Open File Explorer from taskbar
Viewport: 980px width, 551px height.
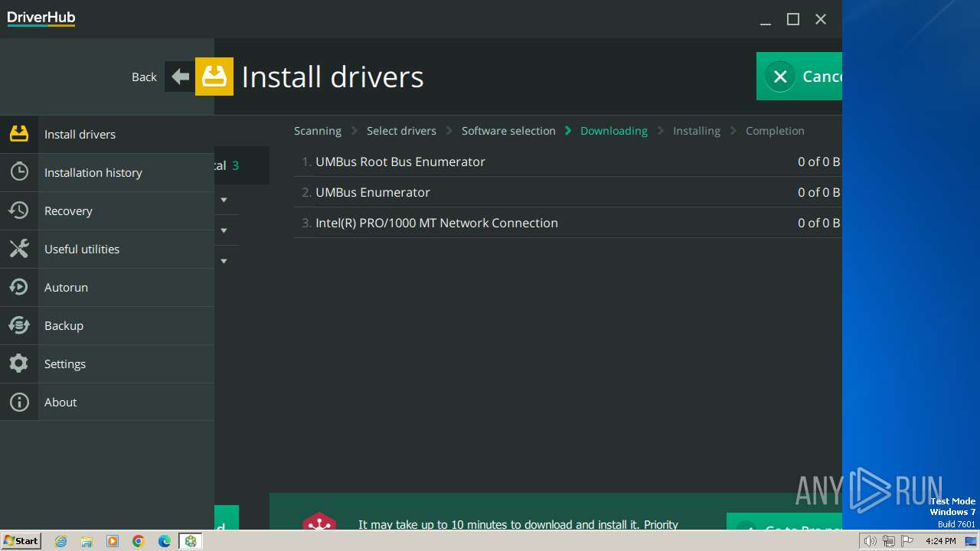click(87, 541)
